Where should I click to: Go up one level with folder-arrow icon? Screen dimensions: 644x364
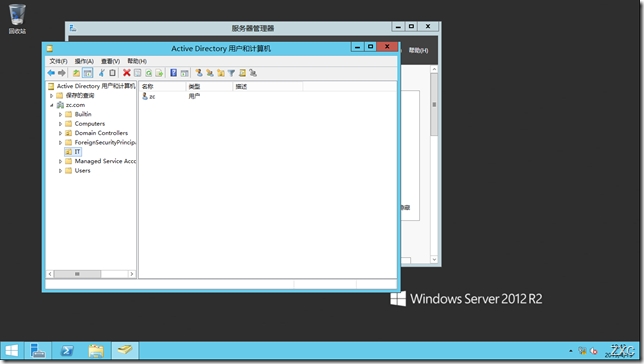76,73
